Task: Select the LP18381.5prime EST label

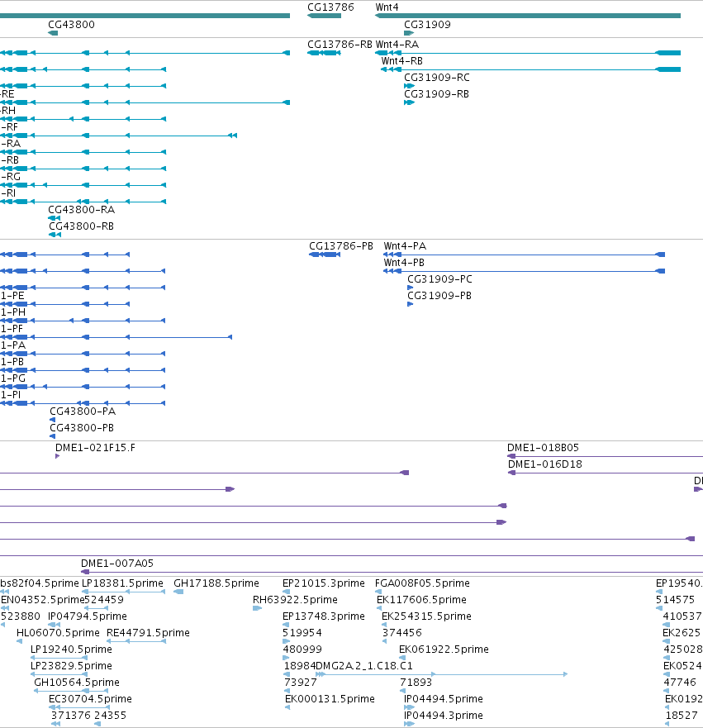Action: coord(122,583)
